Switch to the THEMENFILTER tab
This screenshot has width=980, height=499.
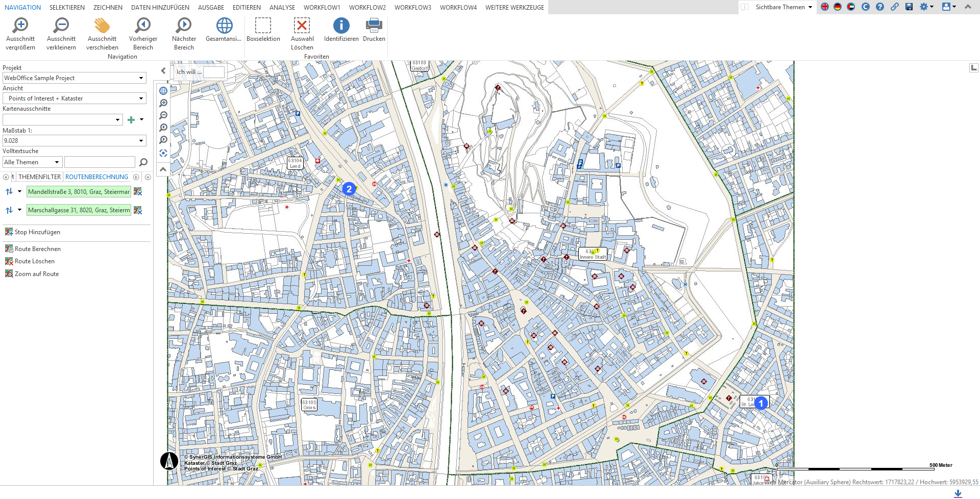(39, 177)
